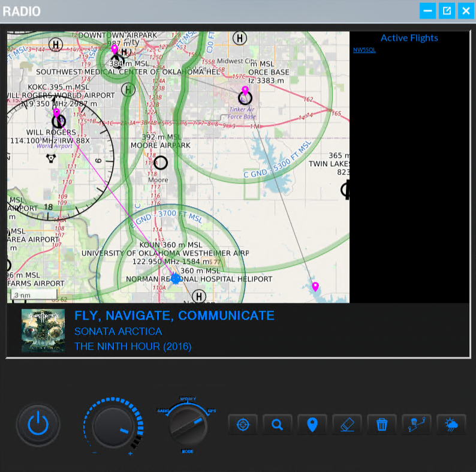The height and width of the screenshot is (472, 476).
Task: Click the center-on-aircraft crosshair icon
Action: 243,425
